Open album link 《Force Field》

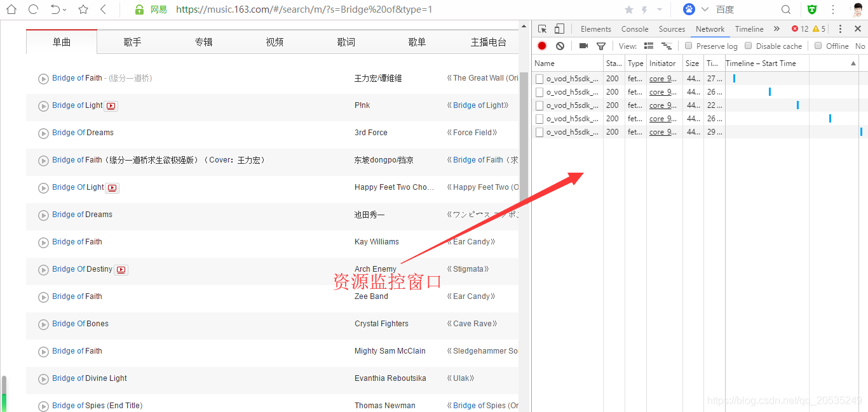tap(472, 133)
